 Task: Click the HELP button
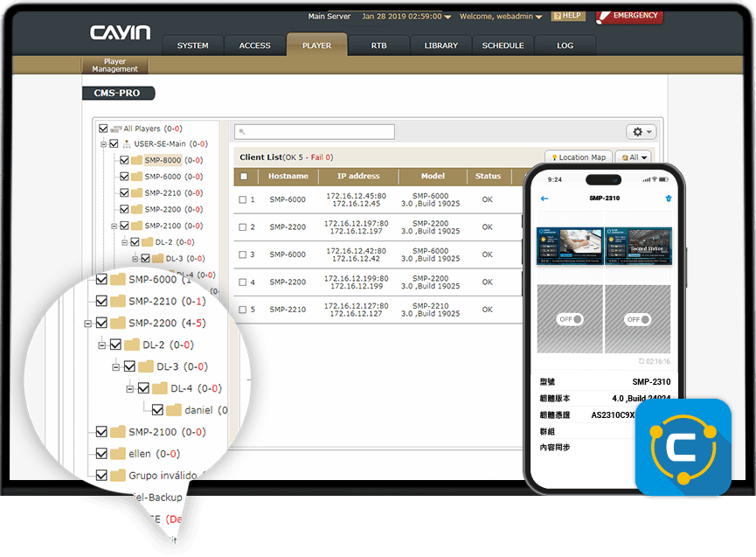tap(568, 16)
